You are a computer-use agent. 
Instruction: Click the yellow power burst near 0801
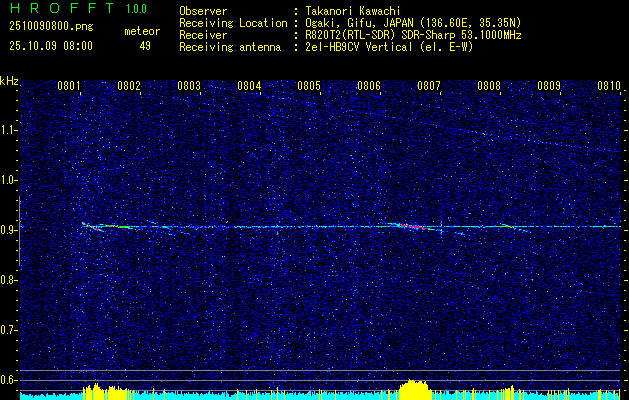[105, 392]
